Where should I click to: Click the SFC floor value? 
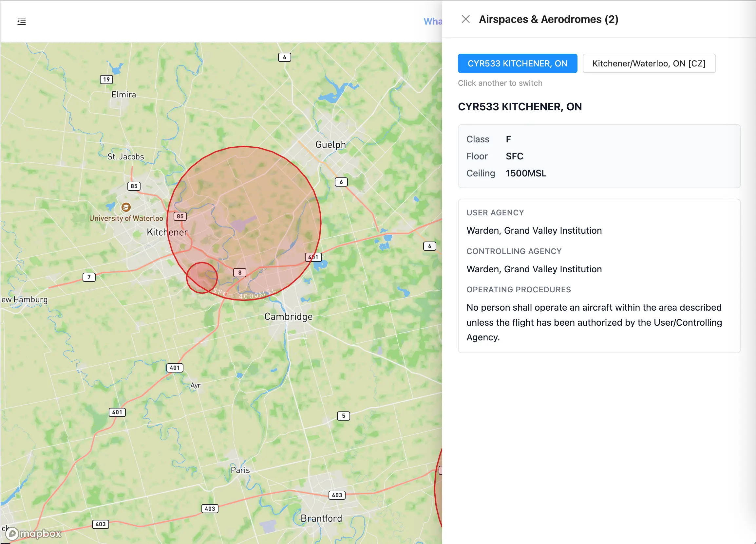[x=514, y=156]
